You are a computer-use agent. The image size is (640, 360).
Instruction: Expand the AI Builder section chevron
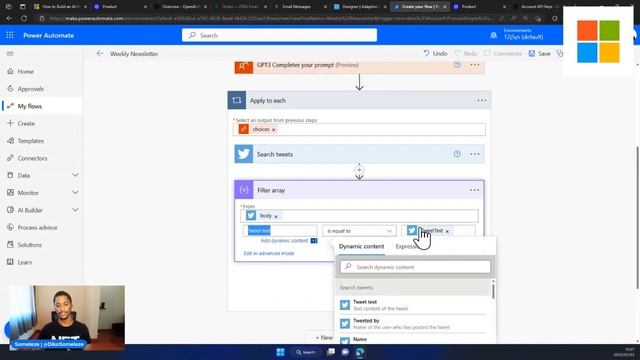point(75,210)
